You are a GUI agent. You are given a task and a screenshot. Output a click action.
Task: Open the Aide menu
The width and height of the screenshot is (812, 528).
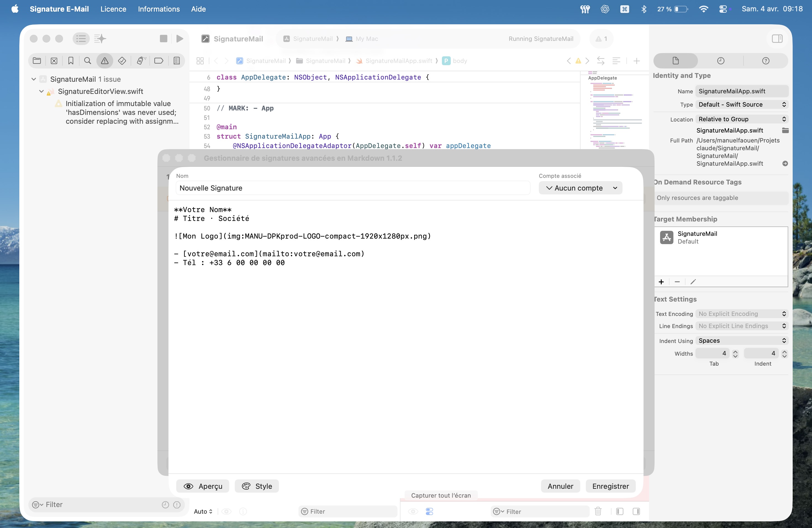[198, 9]
